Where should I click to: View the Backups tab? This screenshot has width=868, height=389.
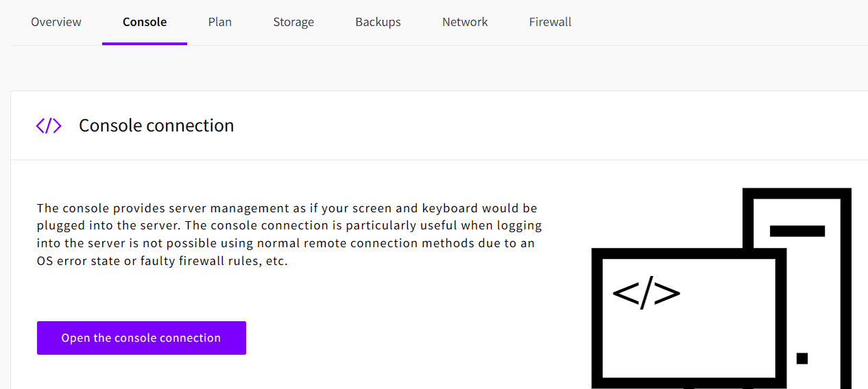coord(378,22)
